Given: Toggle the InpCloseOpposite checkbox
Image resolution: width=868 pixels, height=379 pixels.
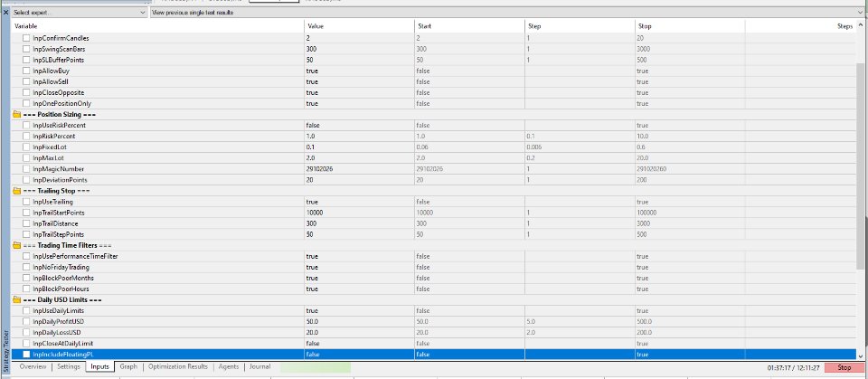Looking at the screenshot, I should coord(26,92).
